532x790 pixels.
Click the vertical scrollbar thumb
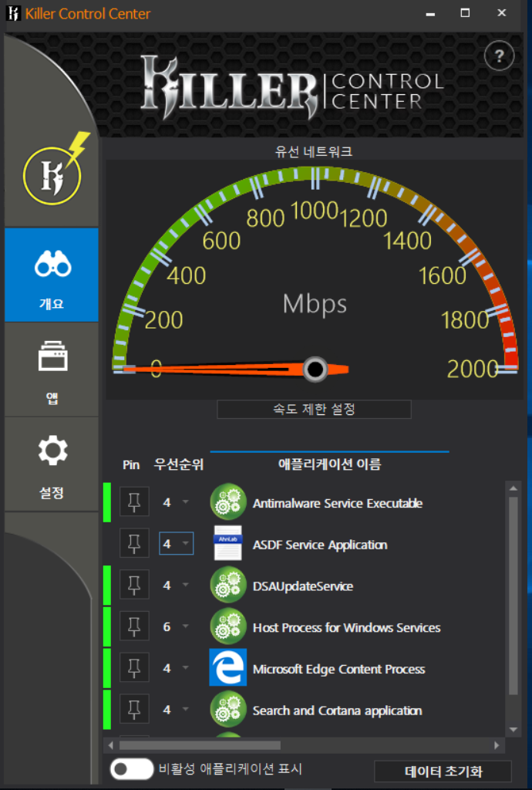(x=513, y=596)
